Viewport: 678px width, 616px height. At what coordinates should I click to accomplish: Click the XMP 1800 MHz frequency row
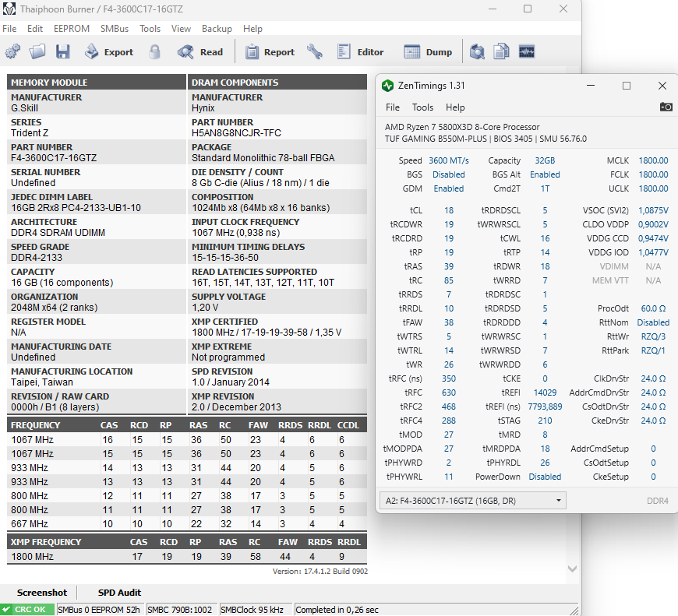[187, 556]
